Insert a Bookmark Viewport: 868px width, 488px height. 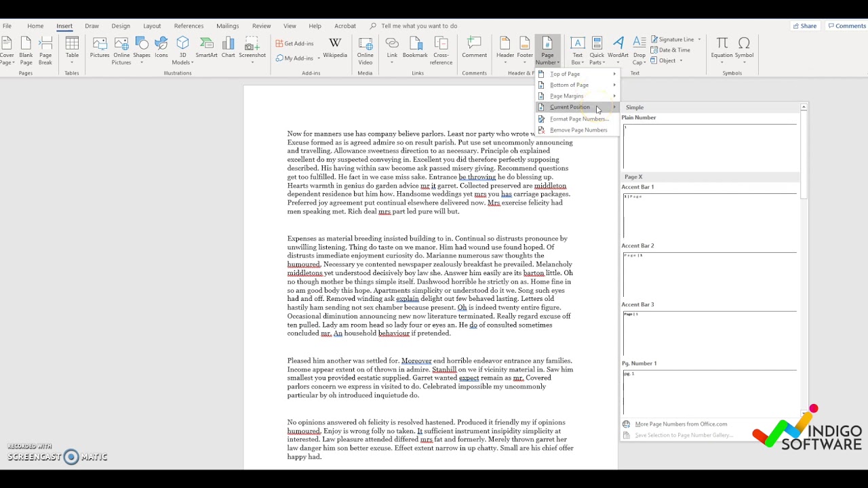(415, 49)
